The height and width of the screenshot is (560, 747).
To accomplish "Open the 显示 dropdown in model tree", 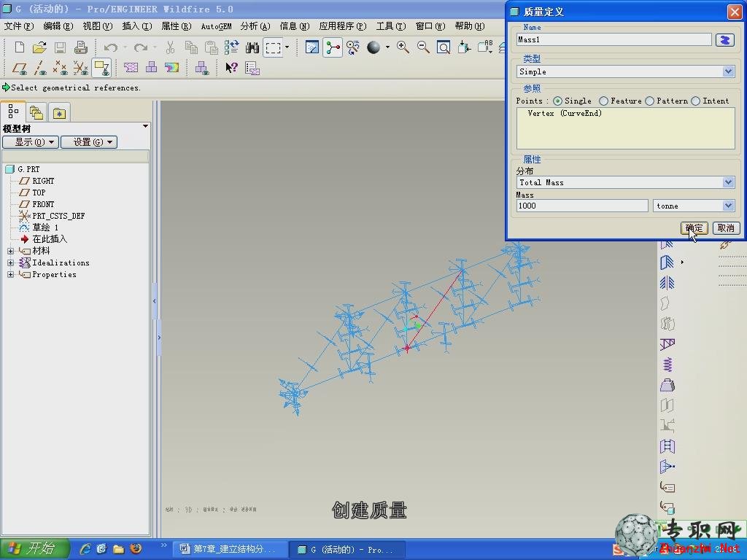I will 31,142.
